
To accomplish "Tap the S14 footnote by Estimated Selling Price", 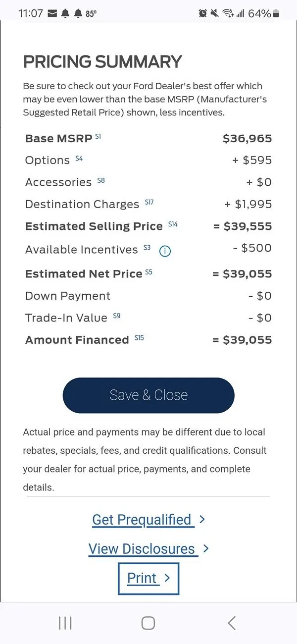I will [x=173, y=224].
